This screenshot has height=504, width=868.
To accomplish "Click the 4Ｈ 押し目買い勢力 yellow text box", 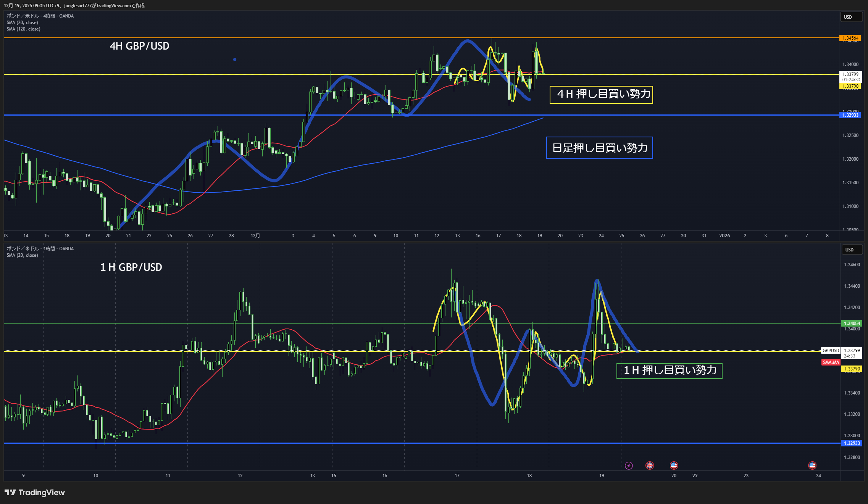I will coord(601,94).
